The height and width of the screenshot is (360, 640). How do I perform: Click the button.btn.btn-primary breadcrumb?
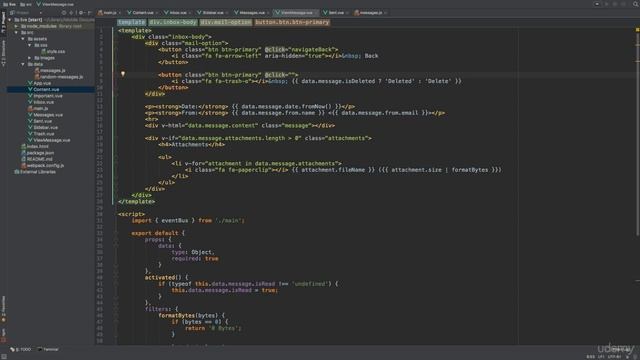pos(292,22)
